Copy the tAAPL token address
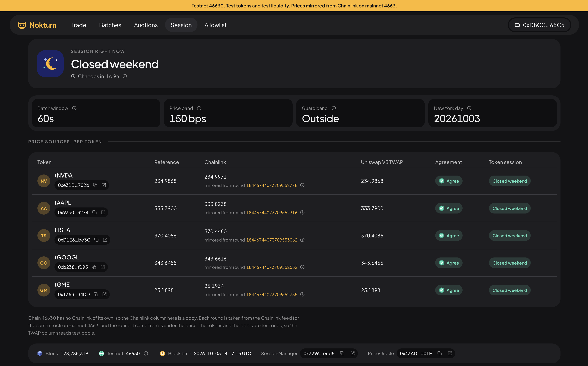The image size is (588, 366). coord(94,213)
